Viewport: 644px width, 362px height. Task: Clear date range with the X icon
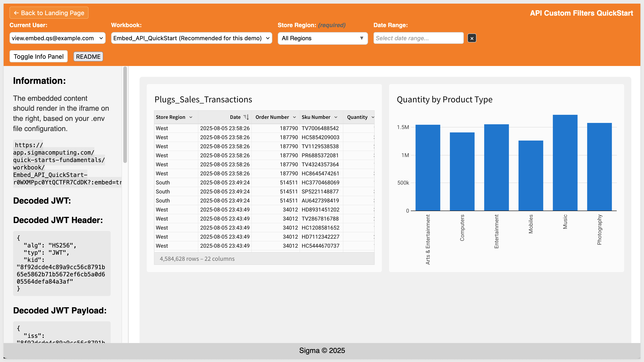click(x=472, y=38)
